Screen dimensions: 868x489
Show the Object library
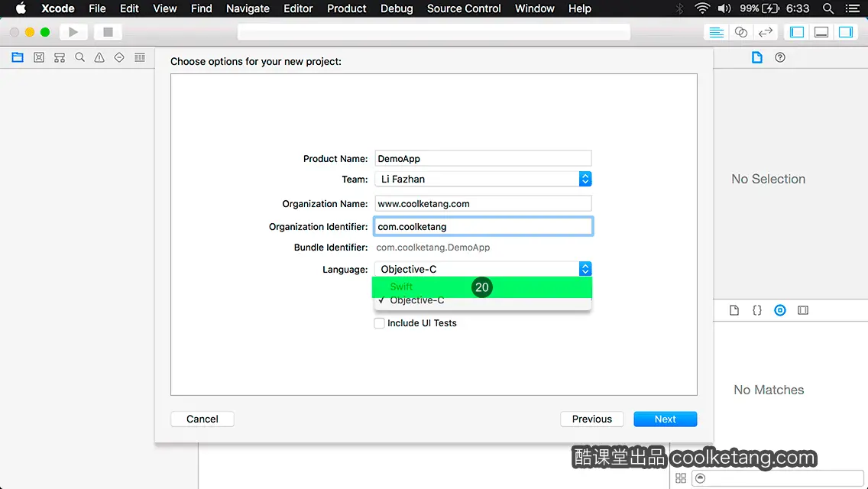point(780,310)
